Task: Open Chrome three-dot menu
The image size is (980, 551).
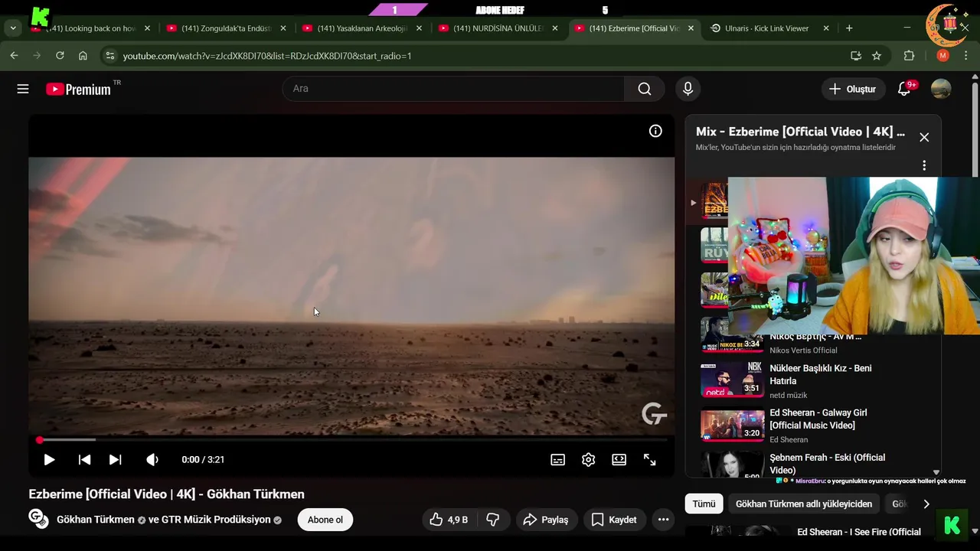Action: (967, 56)
